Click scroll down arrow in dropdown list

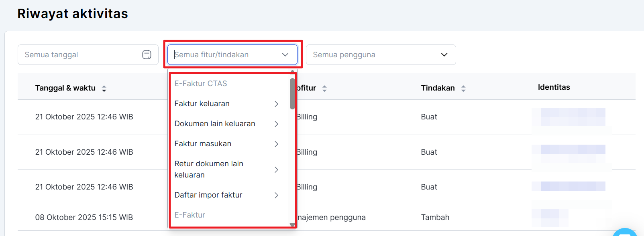[x=292, y=225]
